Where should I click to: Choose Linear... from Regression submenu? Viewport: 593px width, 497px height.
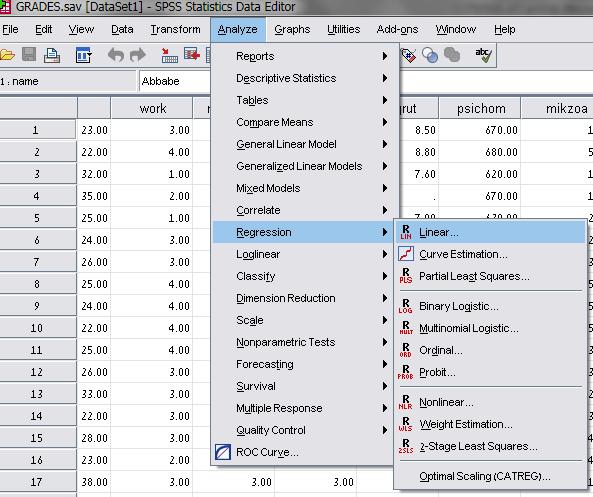click(x=491, y=232)
